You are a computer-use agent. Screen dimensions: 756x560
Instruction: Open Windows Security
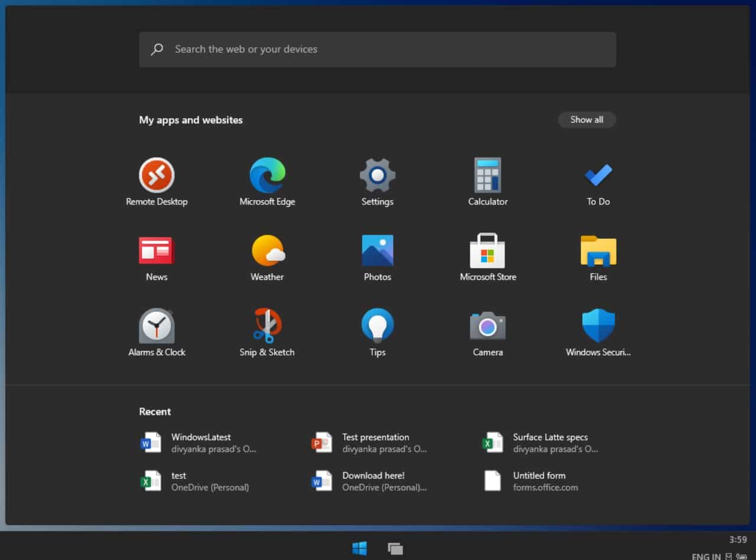[x=598, y=333]
